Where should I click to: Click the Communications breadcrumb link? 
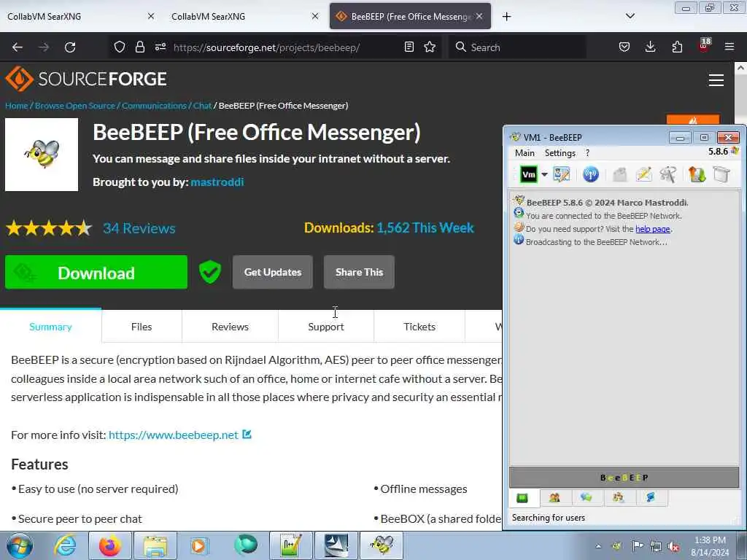pyautogui.click(x=154, y=106)
